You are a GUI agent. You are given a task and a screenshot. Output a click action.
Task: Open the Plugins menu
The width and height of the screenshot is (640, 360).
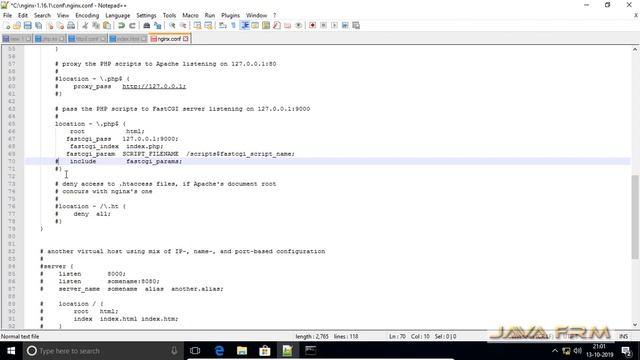pyautogui.click(x=230, y=16)
